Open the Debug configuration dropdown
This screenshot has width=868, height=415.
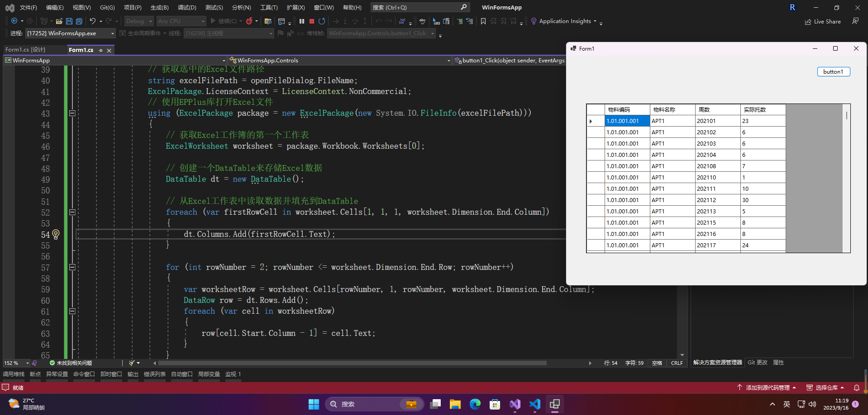[139, 21]
